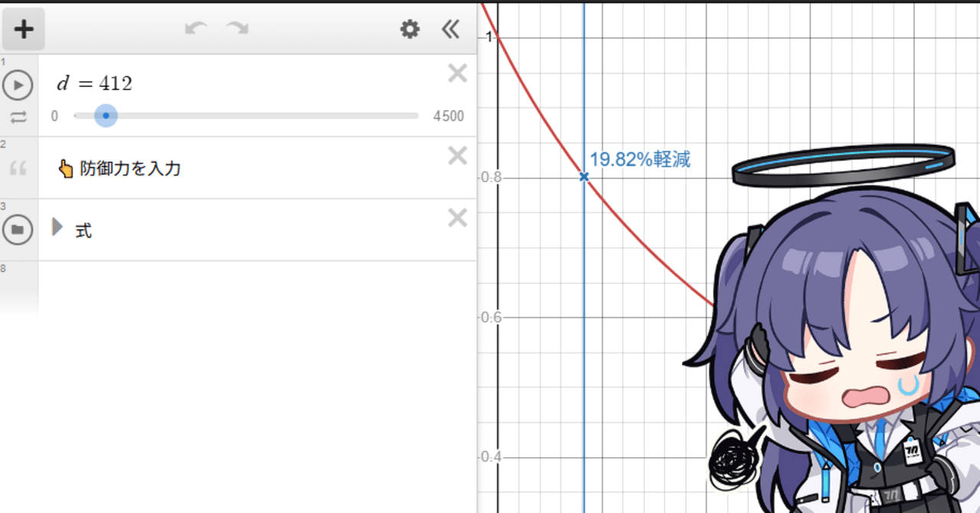The height and width of the screenshot is (513, 980).
Task: Click the double chevron to hide the panel
Action: pyautogui.click(x=450, y=29)
